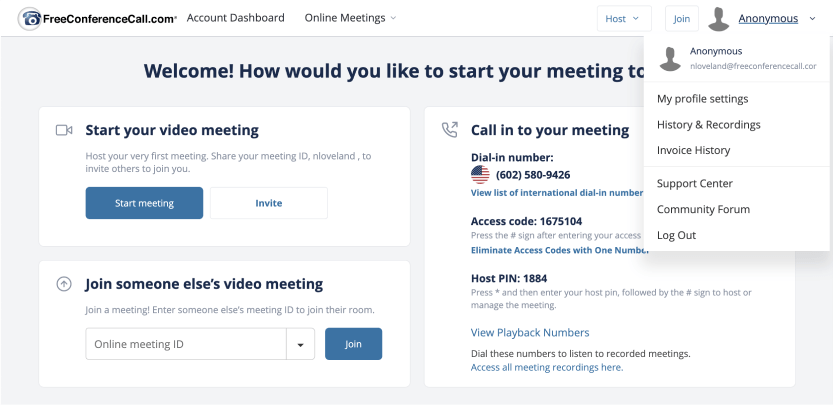Click the Join someone else's video meeting heading
Viewport: 833px width, 405px height.
(x=204, y=284)
